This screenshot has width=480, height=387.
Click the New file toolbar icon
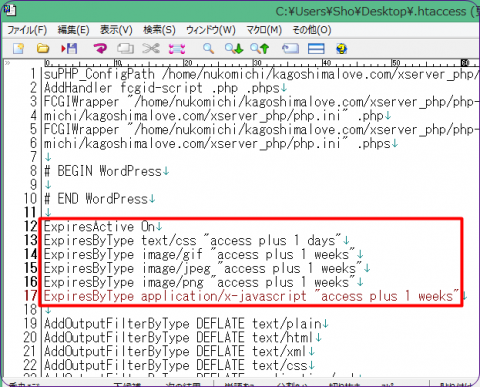click(18, 49)
